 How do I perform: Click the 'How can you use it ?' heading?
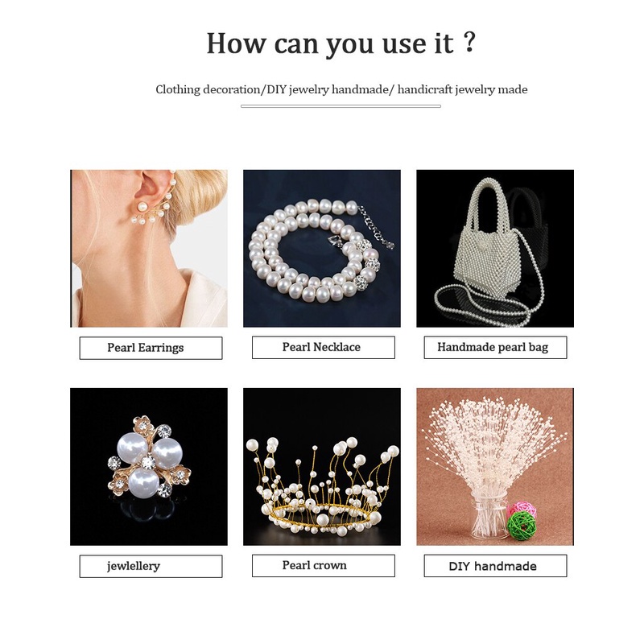(x=341, y=43)
